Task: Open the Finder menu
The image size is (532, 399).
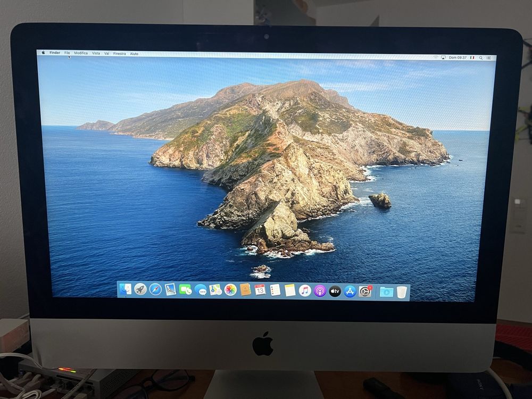Action: (55, 53)
